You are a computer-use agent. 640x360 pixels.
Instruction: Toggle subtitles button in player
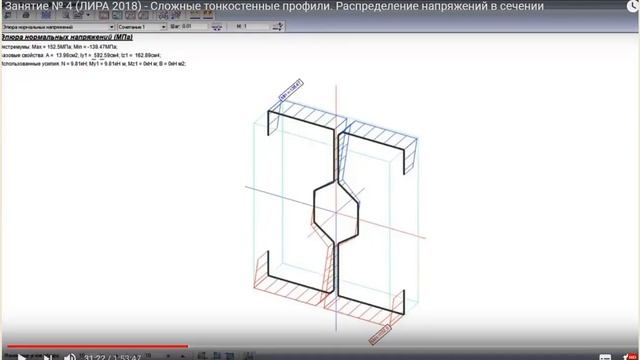pyautogui.click(x=605, y=358)
